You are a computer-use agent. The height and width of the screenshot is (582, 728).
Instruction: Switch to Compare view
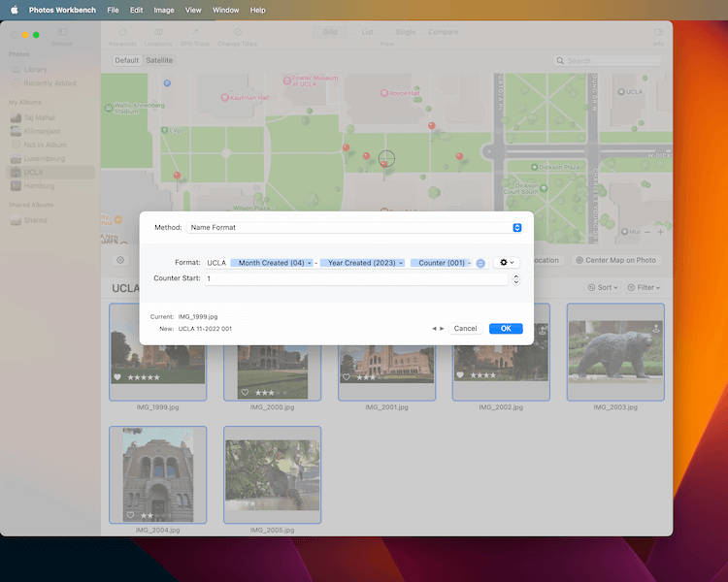coord(443,32)
